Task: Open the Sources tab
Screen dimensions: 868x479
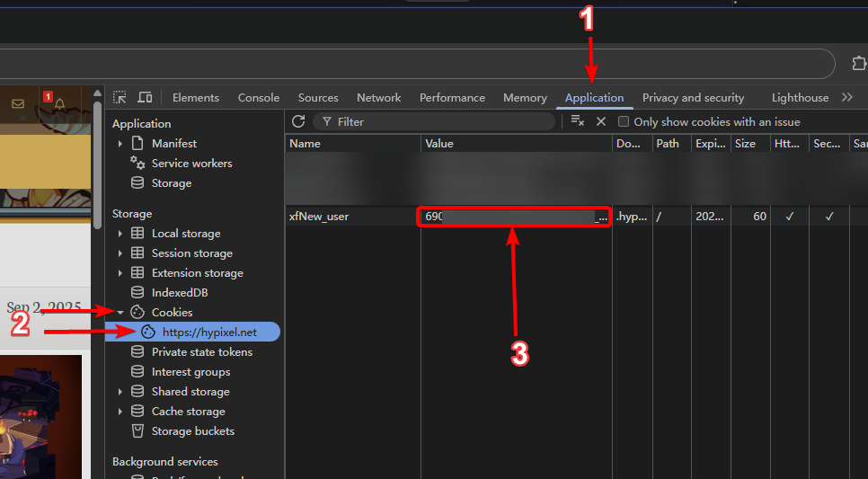Action: [x=318, y=97]
